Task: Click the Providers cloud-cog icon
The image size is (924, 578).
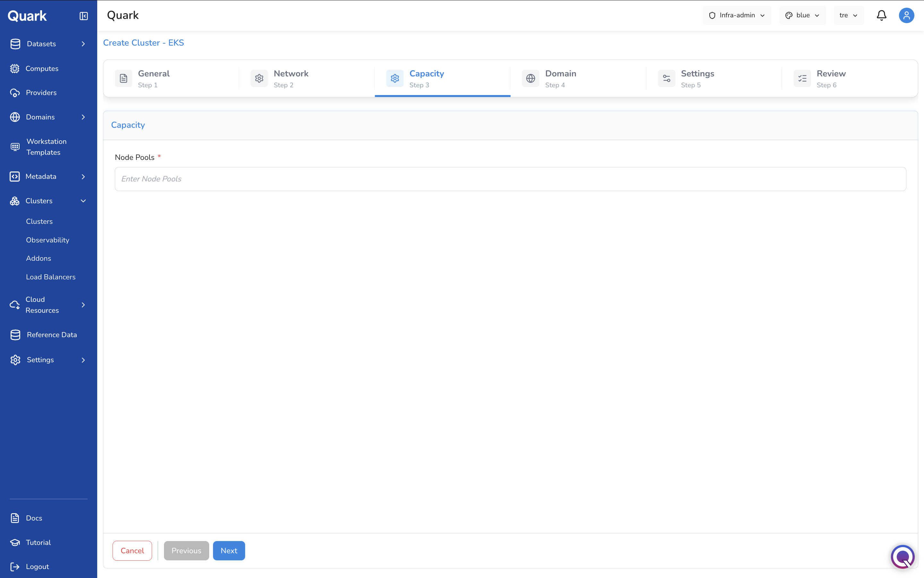Action: (x=15, y=93)
